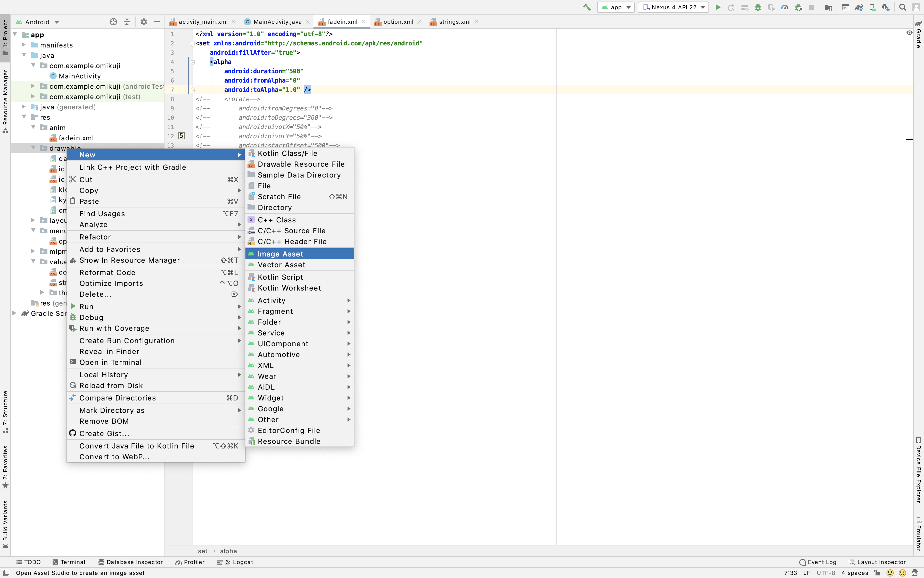The height and width of the screenshot is (578, 924).
Task: Click the Profile app gauge icon
Action: [785, 7]
